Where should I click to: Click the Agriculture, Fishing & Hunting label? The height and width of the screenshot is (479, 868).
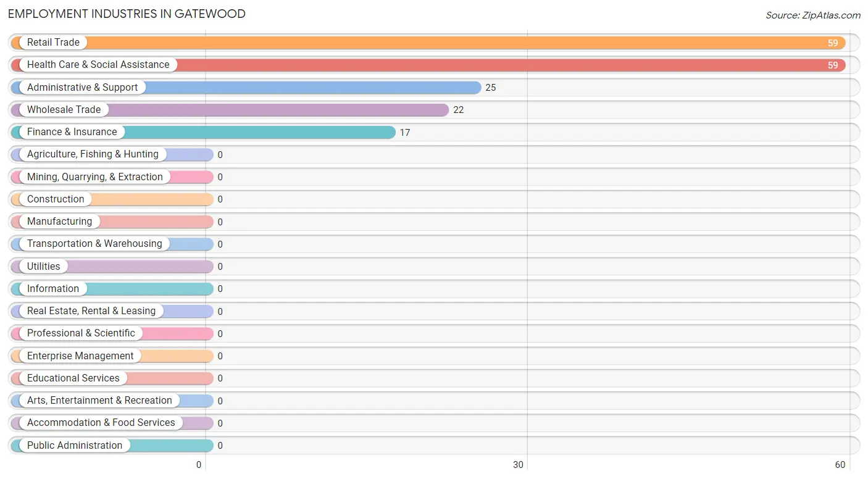[x=93, y=154]
